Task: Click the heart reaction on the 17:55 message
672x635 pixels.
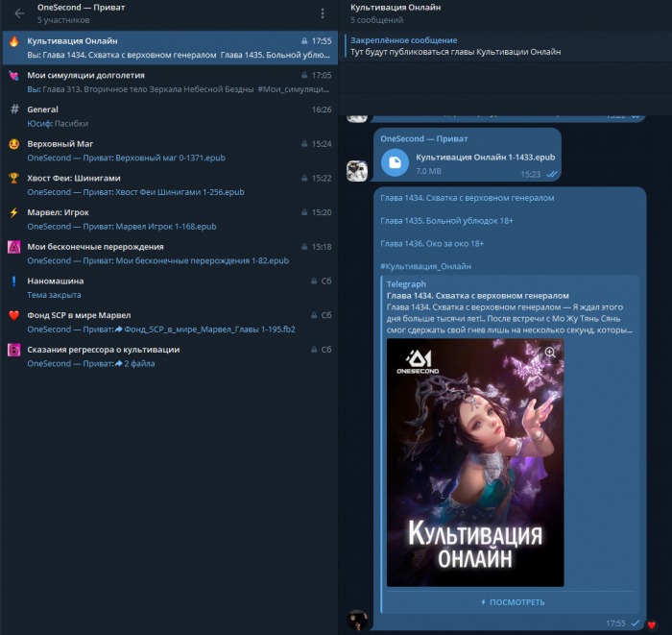Action: tap(652, 624)
